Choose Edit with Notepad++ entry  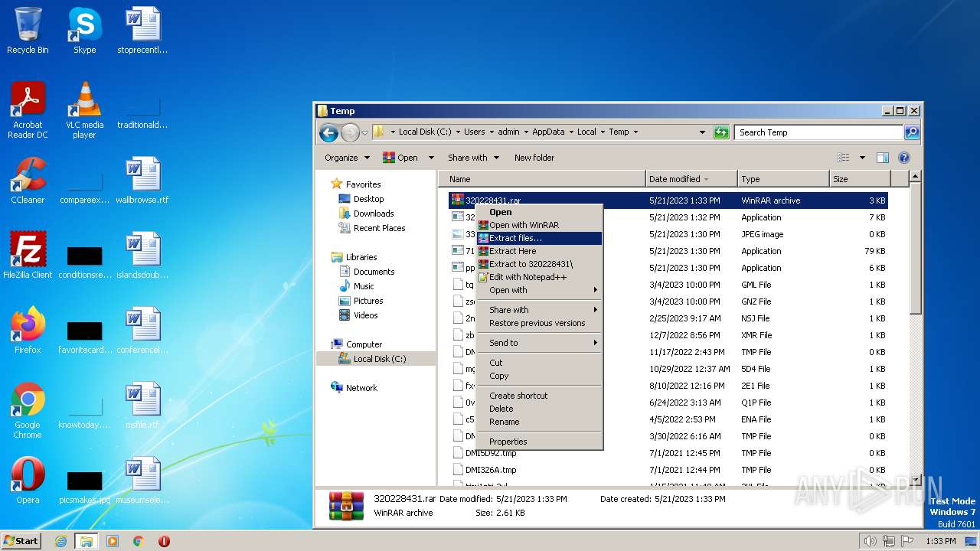(x=539, y=277)
